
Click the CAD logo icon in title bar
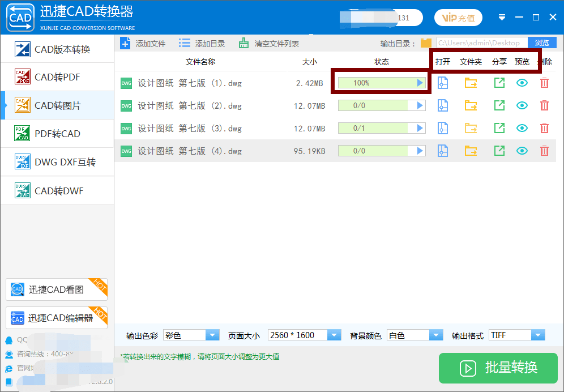point(20,18)
